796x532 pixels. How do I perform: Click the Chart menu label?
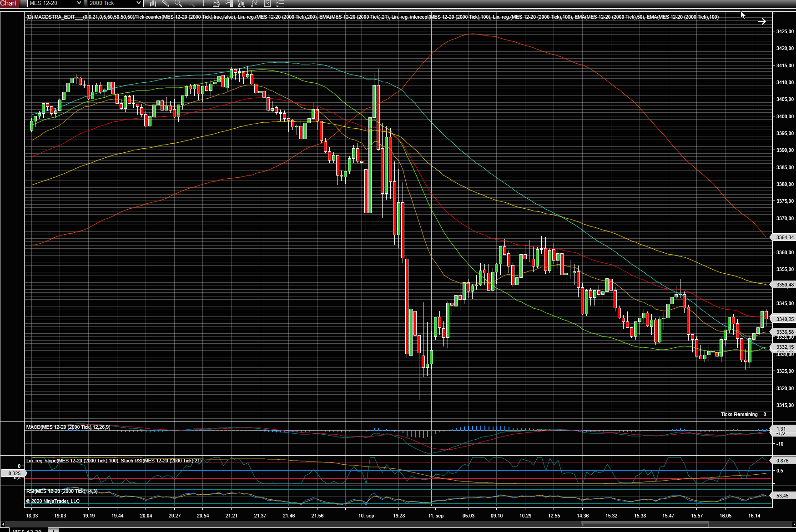(8, 3)
